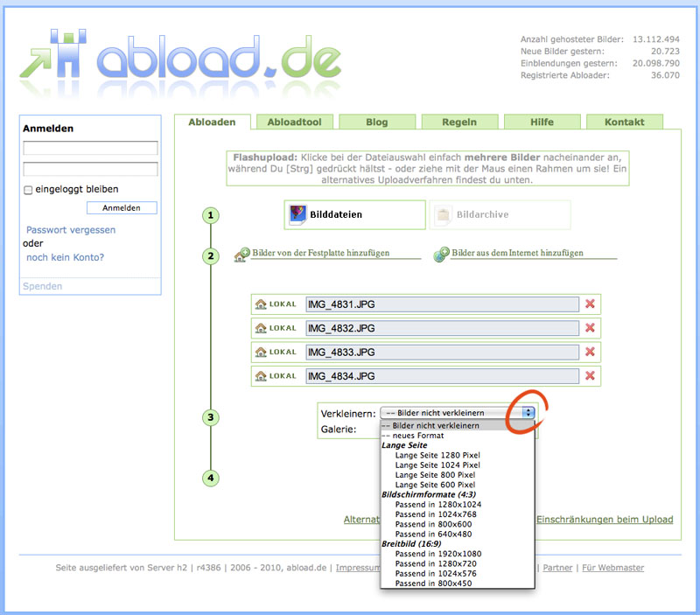Choose Passend in 640x480
This screenshot has width=700, height=615.
[457, 534]
